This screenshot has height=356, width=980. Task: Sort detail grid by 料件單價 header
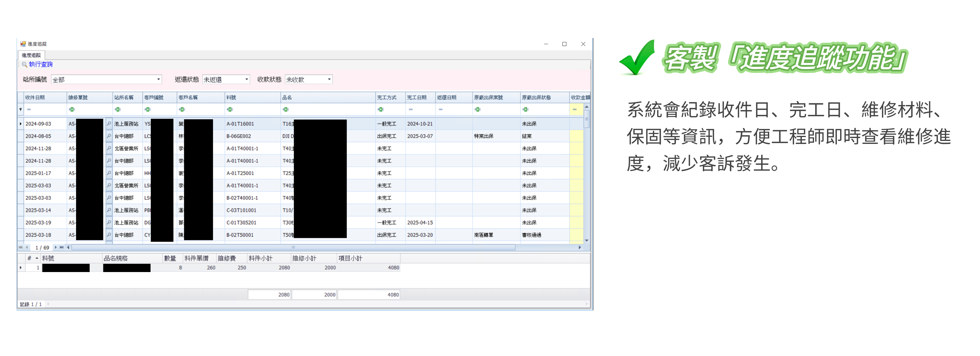(x=199, y=258)
